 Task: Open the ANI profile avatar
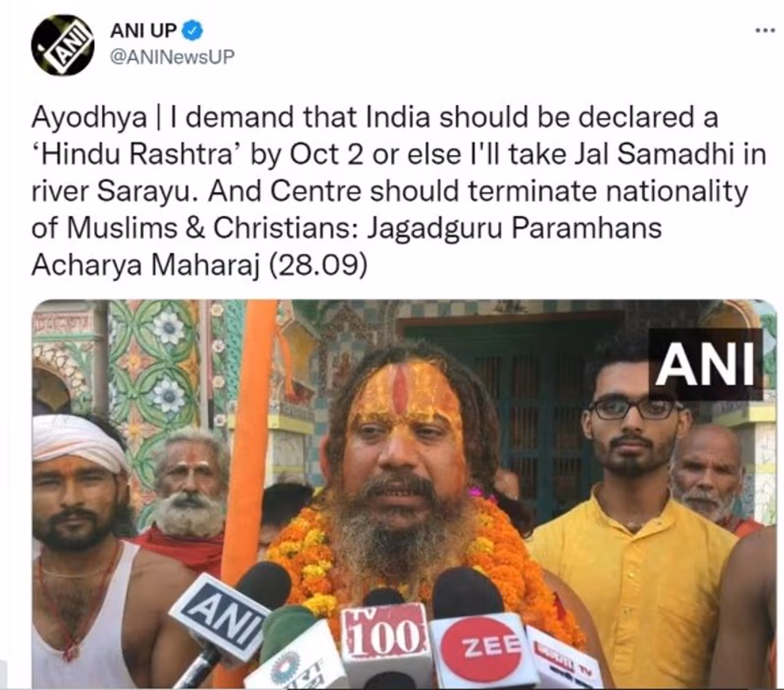point(63,45)
